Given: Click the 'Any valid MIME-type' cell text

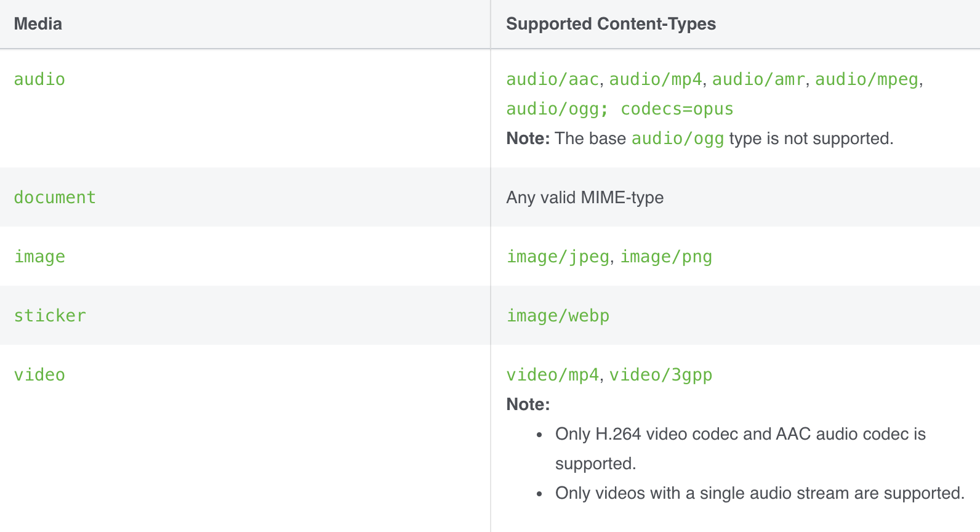Looking at the screenshot, I should [x=585, y=198].
